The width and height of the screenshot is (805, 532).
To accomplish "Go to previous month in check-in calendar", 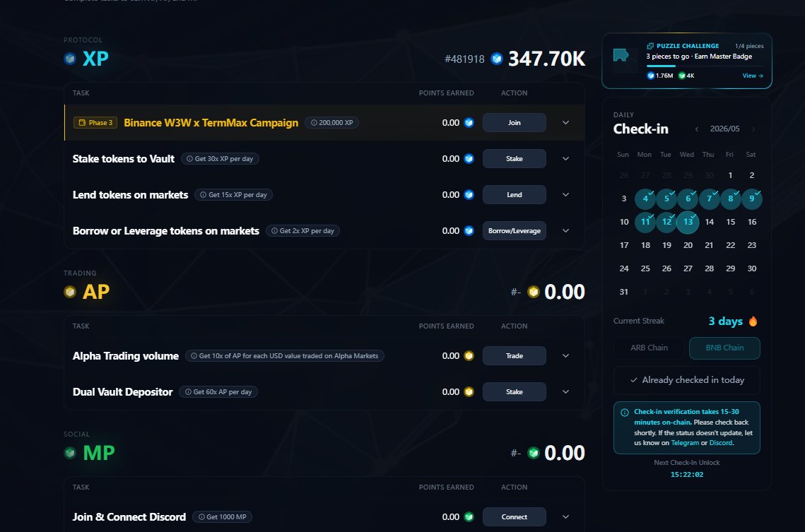I will [x=697, y=129].
